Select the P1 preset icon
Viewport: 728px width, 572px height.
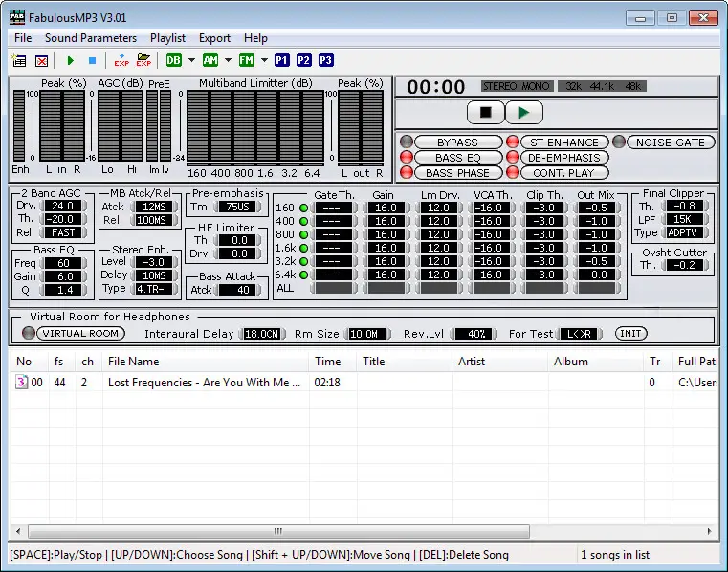pyautogui.click(x=282, y=60)
